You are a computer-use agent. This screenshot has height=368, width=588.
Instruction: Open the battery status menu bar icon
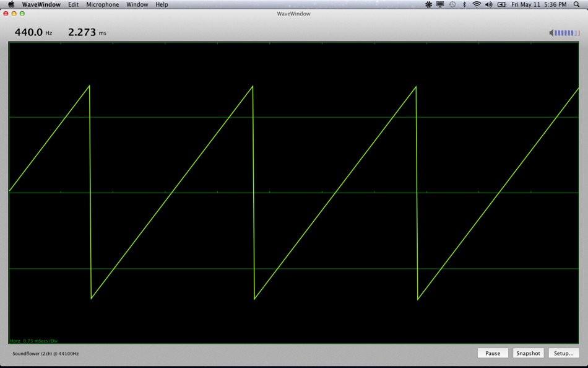pyautogui.click(x=502, y=4)
